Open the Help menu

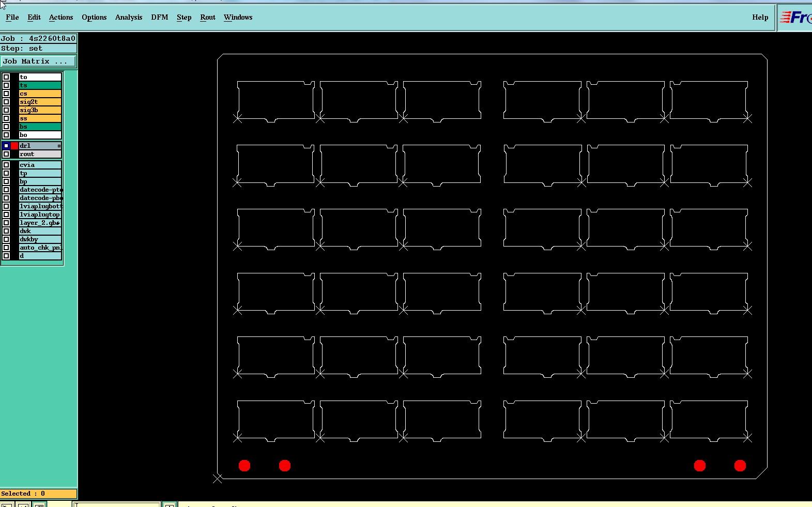tap(760, 17)
